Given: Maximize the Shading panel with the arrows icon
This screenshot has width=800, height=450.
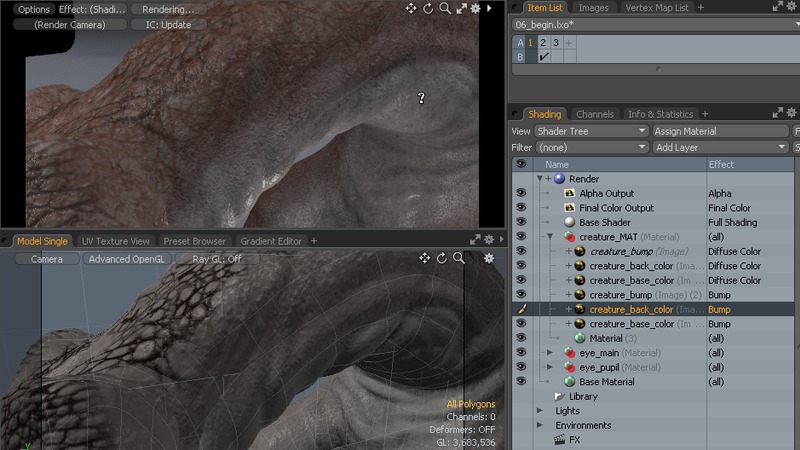Looking at the screenshot, I should (x=778, y=112).
